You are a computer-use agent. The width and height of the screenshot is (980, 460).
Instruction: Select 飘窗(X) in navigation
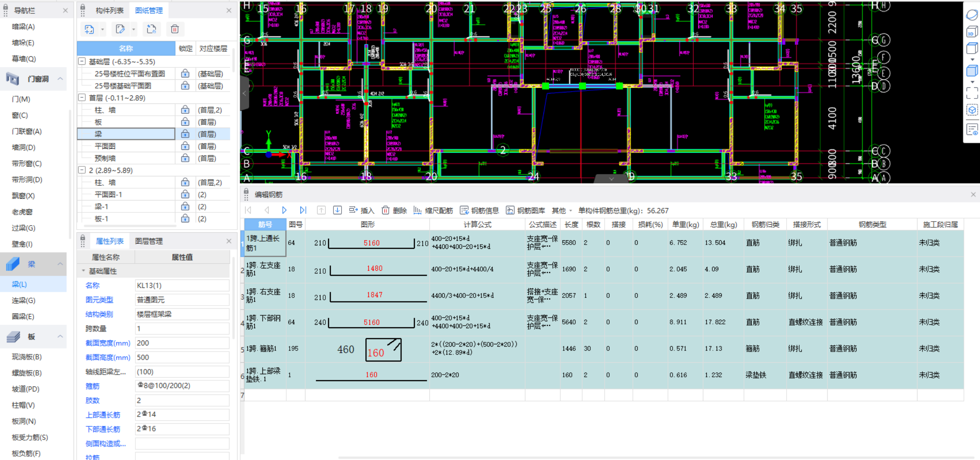pos(23,195)
